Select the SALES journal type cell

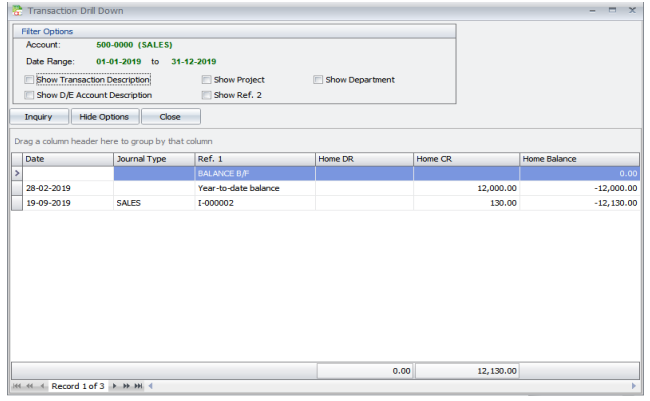coord(154,203)
